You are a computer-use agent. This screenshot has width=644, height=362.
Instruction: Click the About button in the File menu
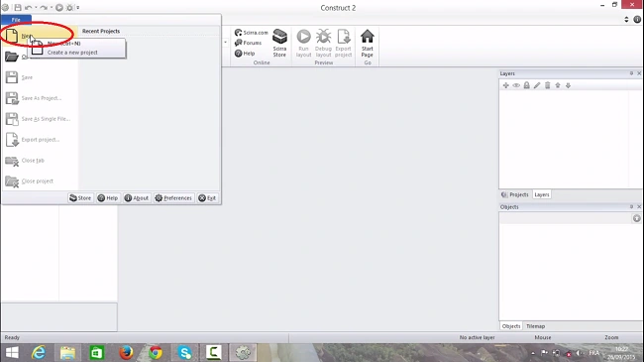coord(137,198)
